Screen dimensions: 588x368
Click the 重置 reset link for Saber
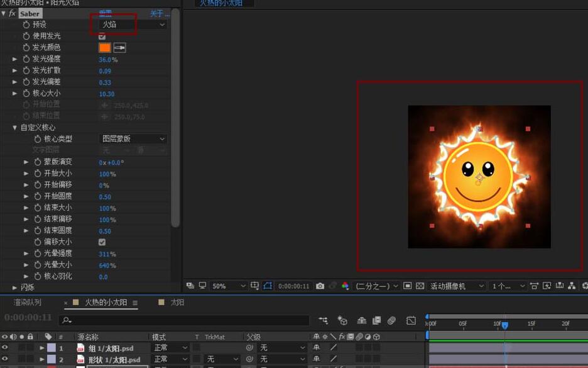(x=105, y=13)
